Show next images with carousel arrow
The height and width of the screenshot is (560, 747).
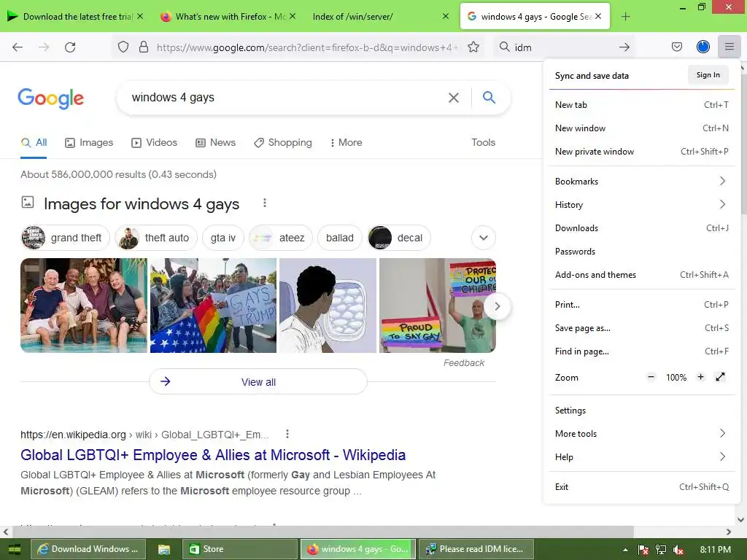click(497, 306)
